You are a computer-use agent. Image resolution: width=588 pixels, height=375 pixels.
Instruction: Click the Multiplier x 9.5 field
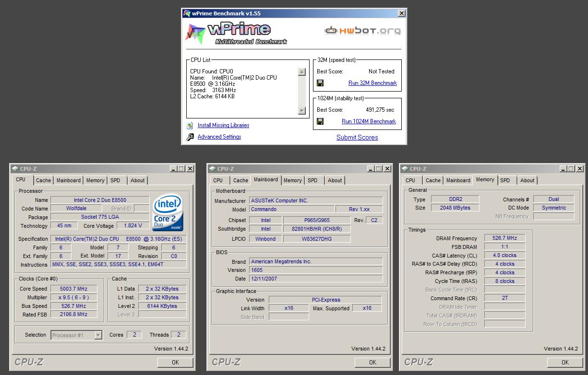pyautogui.click(x=73, y=297)
